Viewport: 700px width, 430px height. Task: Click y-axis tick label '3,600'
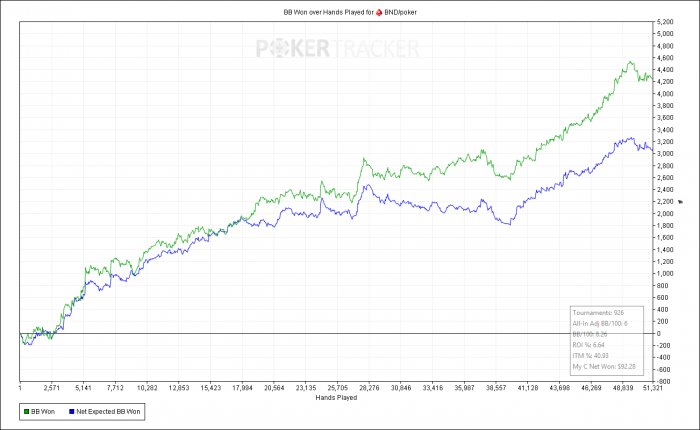click(665, 118)
